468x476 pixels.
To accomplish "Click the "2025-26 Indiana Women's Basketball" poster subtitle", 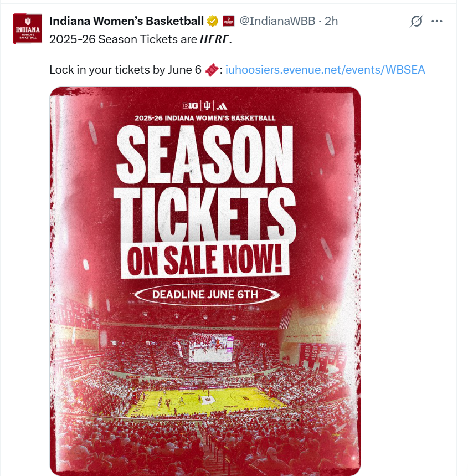I will (x=205, y=118).
